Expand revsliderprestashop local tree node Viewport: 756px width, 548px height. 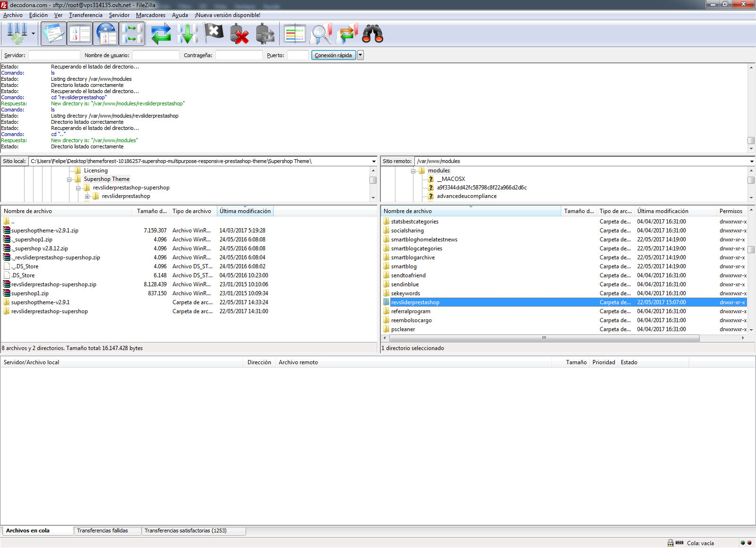click(x=87, y=197)
